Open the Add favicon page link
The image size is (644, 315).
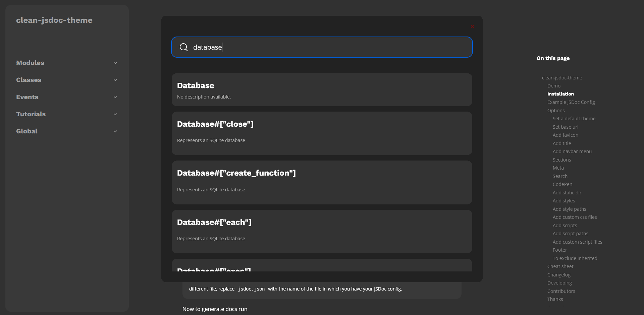point(565,135)
